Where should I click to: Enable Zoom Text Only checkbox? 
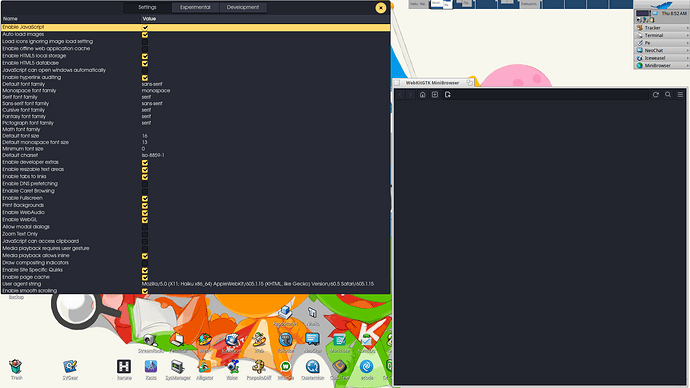[x=145, y=234]
